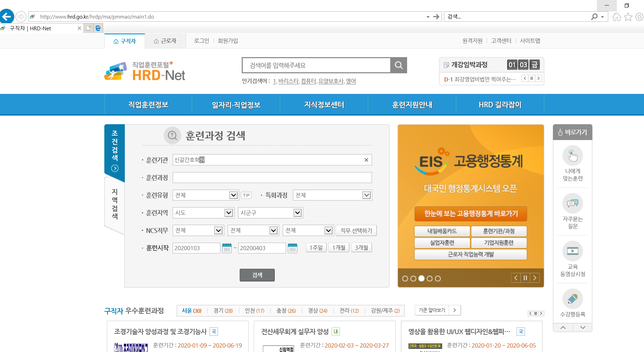
Task: Click the HRD-Net logo
Action: (x=145, y=71)
